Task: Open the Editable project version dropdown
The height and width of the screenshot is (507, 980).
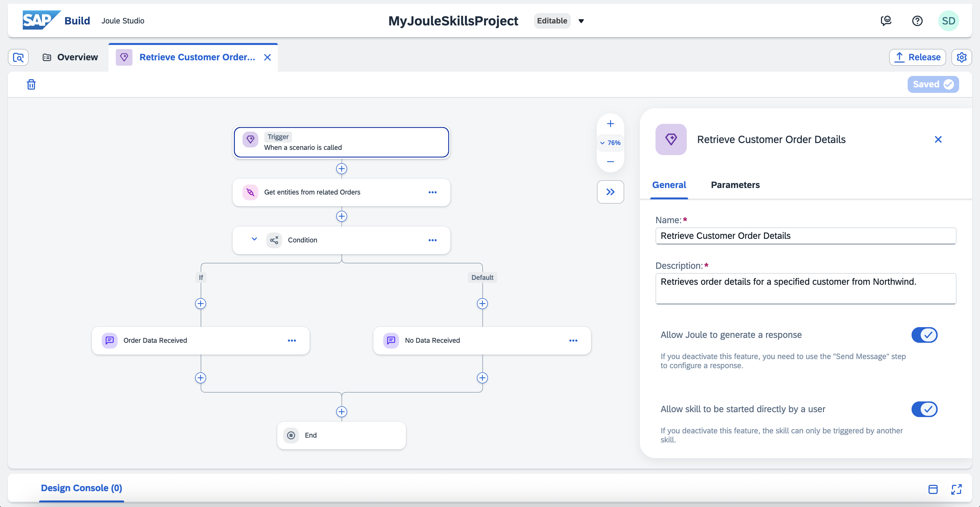Action: [581, 21]
